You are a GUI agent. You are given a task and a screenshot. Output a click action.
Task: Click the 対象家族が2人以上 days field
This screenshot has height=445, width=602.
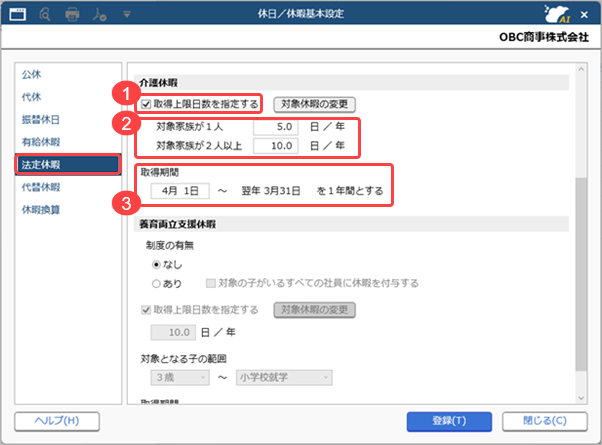275,146
